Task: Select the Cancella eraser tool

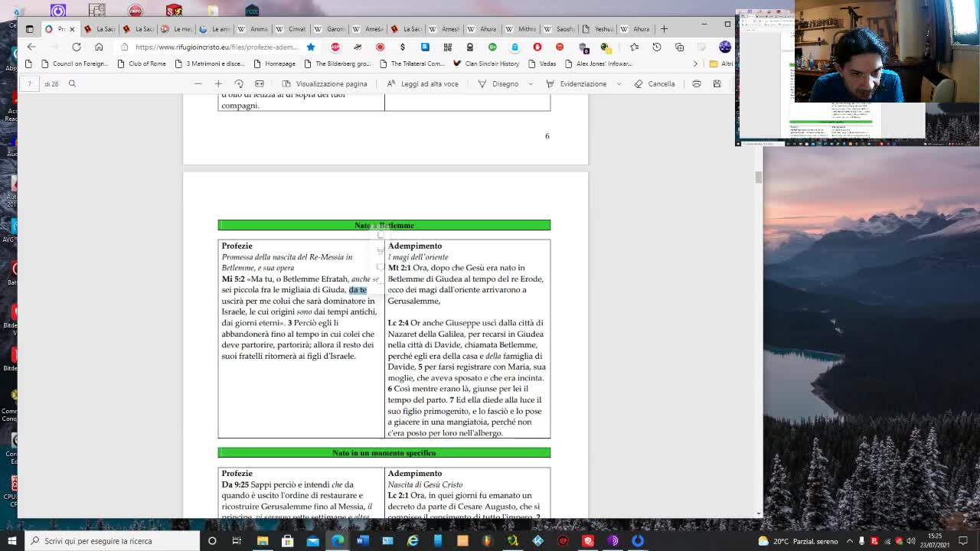Action: click(x=654, y=83)
